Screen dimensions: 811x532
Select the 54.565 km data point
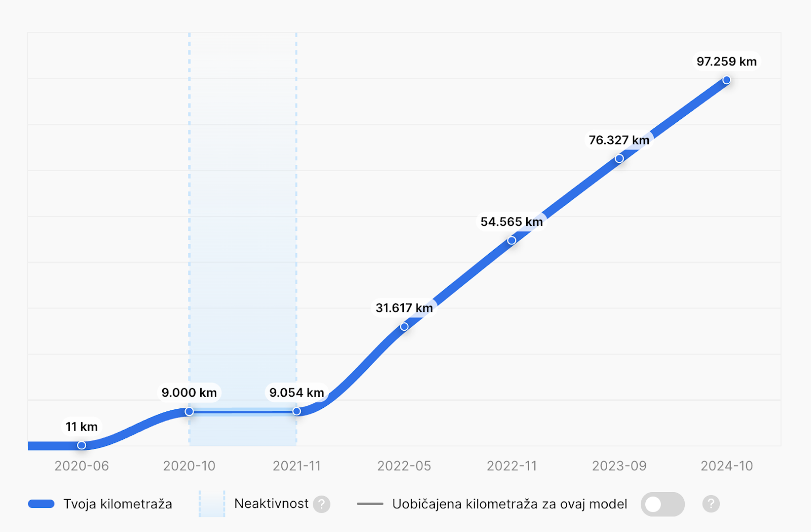coord(512,241)
